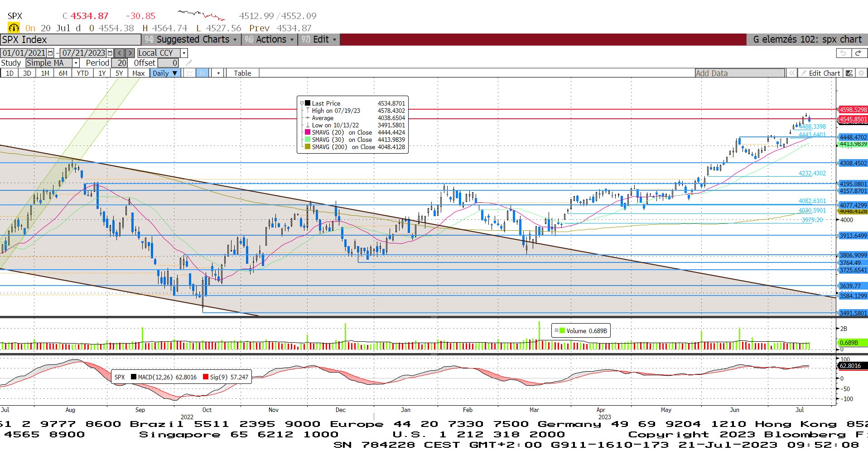Collapse the Volume legend toggle
This screenshot has width=868, height=470.
(x=556, y=331)
